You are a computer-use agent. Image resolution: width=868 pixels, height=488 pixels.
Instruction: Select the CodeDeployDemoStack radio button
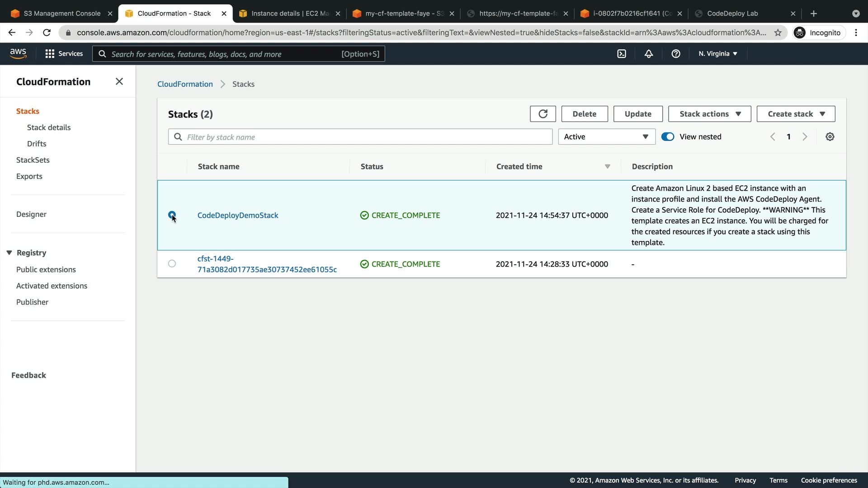click(x=172, y=215)
